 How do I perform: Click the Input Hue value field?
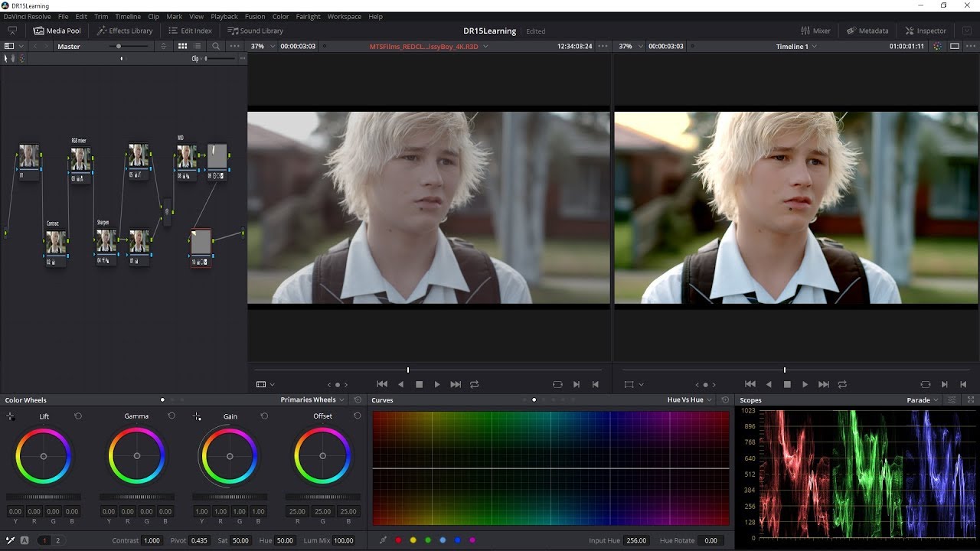(x=636, y=540)
